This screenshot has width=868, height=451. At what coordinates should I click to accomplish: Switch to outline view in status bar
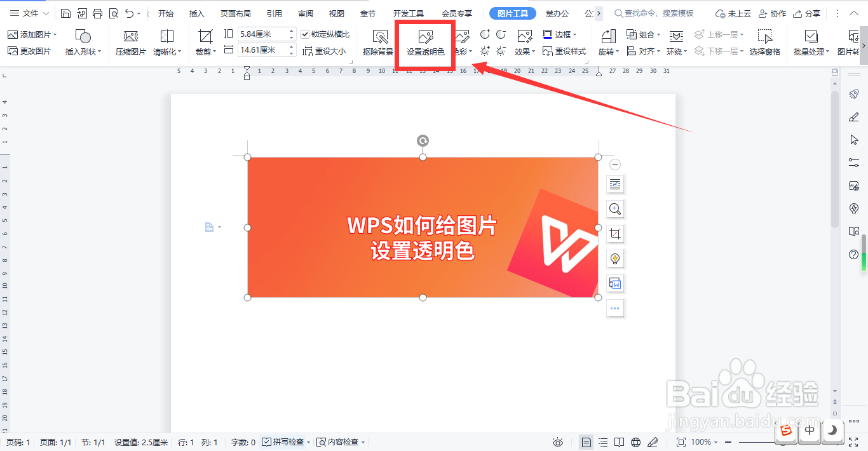click(603, 442)
